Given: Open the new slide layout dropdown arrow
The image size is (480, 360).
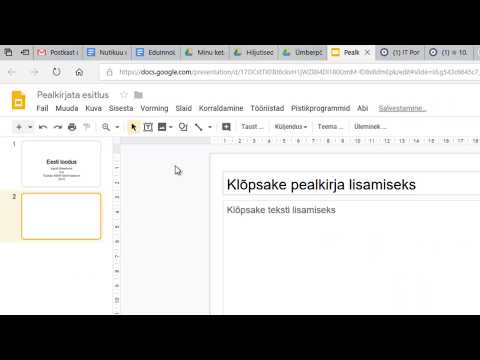Looking at the screenshot, I should (x=30, y=127).
